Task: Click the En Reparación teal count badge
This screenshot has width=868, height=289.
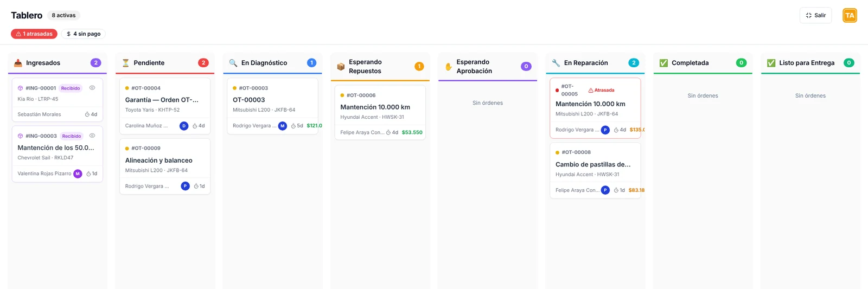Action: 634,63
